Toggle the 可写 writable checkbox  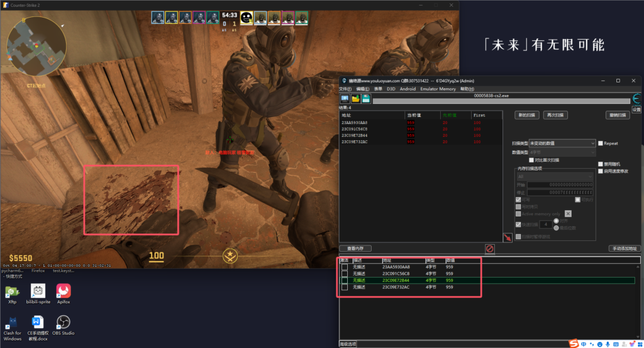coord(518,199)
